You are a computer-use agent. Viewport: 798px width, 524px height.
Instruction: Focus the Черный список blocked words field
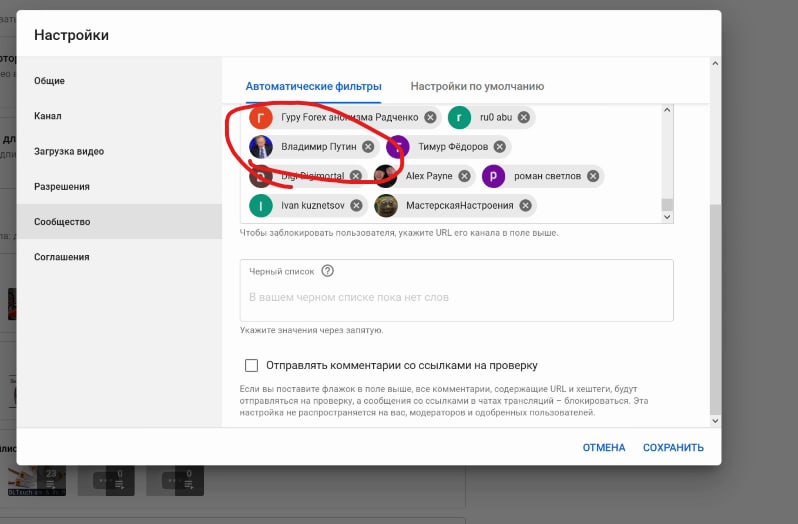click(457, 290)
